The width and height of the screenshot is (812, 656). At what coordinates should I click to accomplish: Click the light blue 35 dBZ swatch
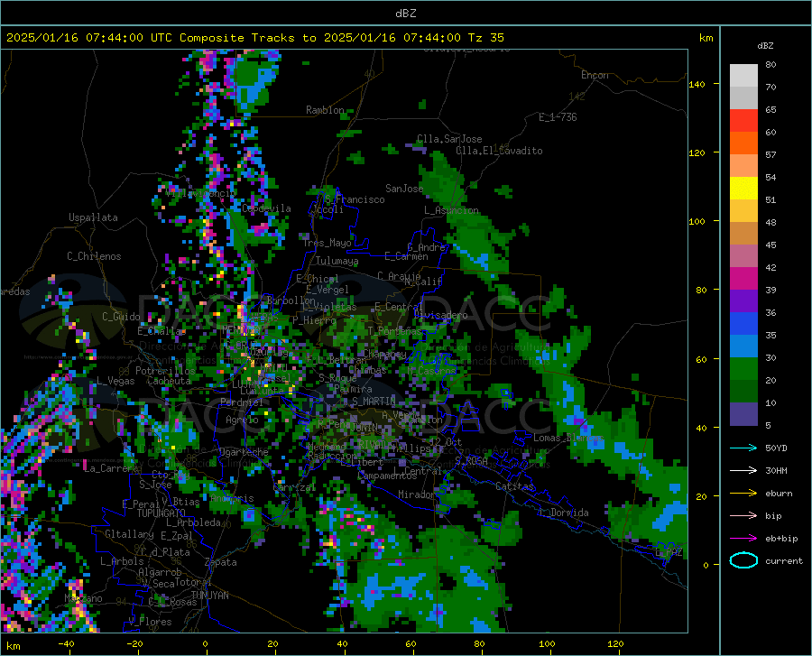743,346
